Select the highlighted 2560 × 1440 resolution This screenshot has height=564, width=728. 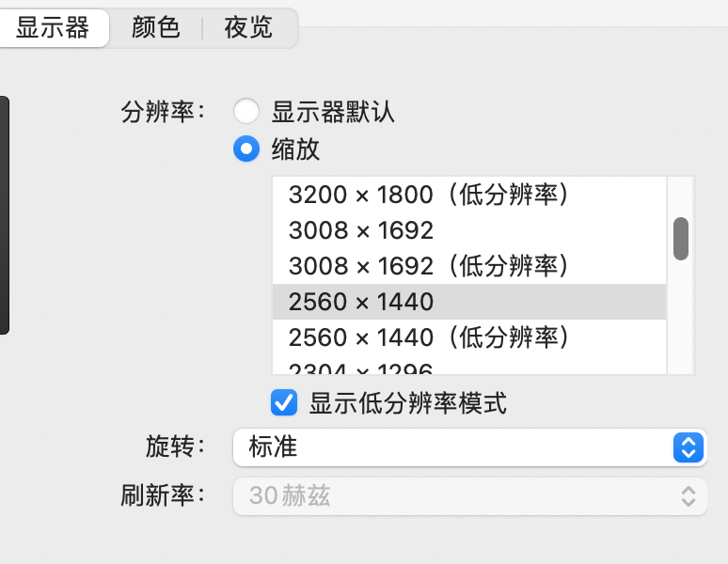(x=361, y=302)
